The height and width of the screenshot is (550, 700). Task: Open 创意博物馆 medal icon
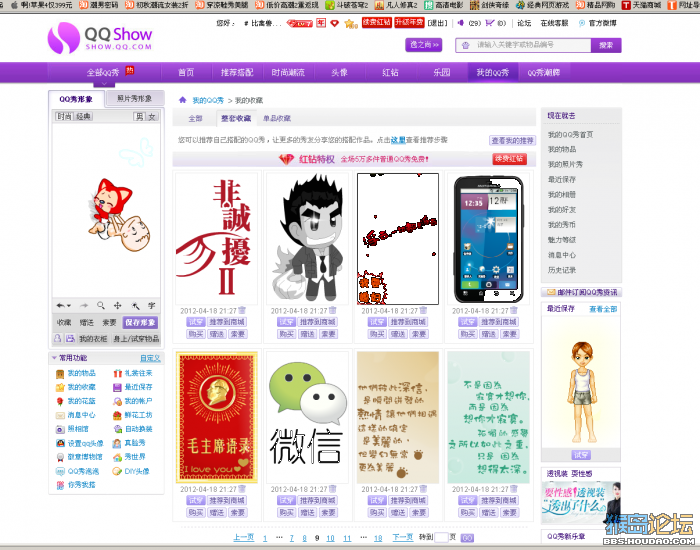[60, 457]
